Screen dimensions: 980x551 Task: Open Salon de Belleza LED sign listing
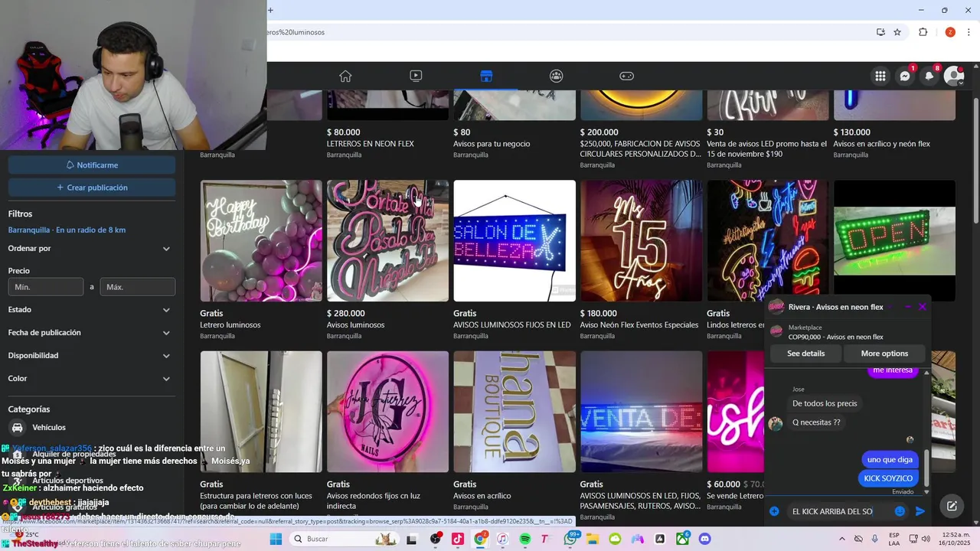[514, 241]
